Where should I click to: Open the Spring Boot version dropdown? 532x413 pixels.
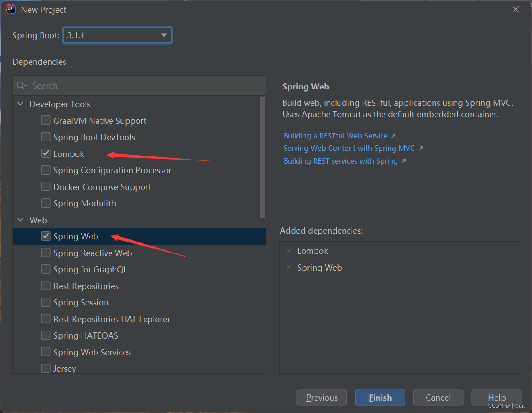[117, 35]
